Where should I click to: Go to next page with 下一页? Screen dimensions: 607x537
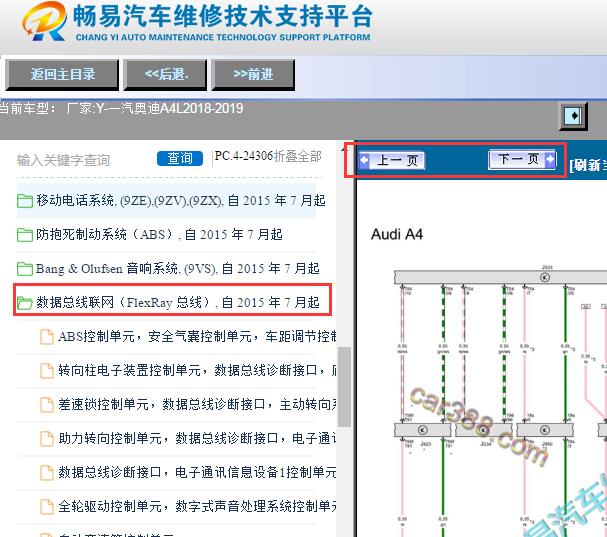(523, 159)
